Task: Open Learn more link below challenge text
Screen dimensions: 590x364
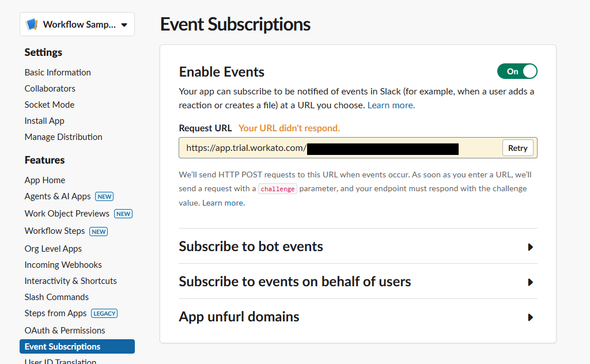Action: [x=223, y=203]
